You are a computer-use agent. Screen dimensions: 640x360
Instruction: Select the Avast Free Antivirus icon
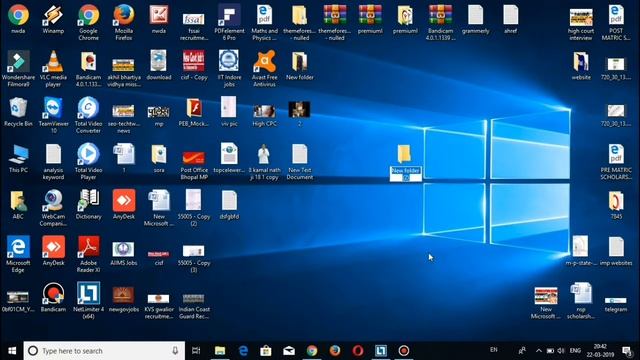[x=264, y=69]
